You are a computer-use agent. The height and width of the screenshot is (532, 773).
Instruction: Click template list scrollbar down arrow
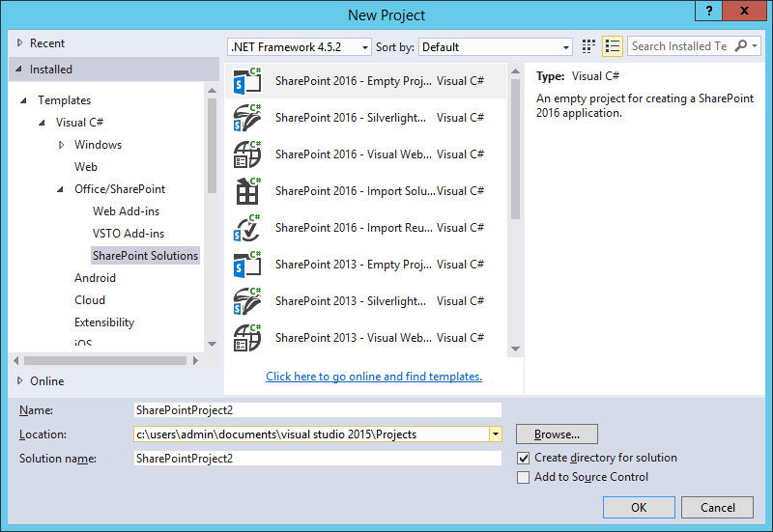(516, 349)
